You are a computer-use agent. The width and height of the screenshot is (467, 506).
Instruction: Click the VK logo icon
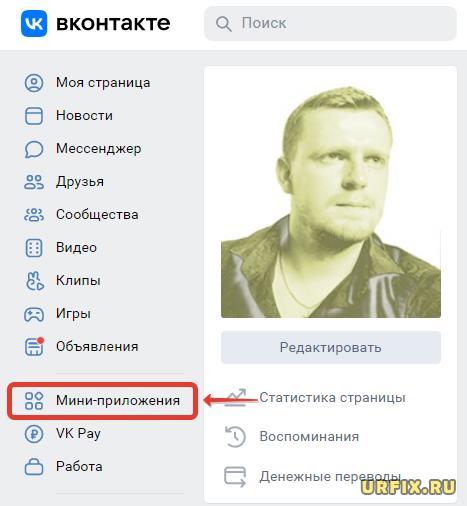pos(34,23)
